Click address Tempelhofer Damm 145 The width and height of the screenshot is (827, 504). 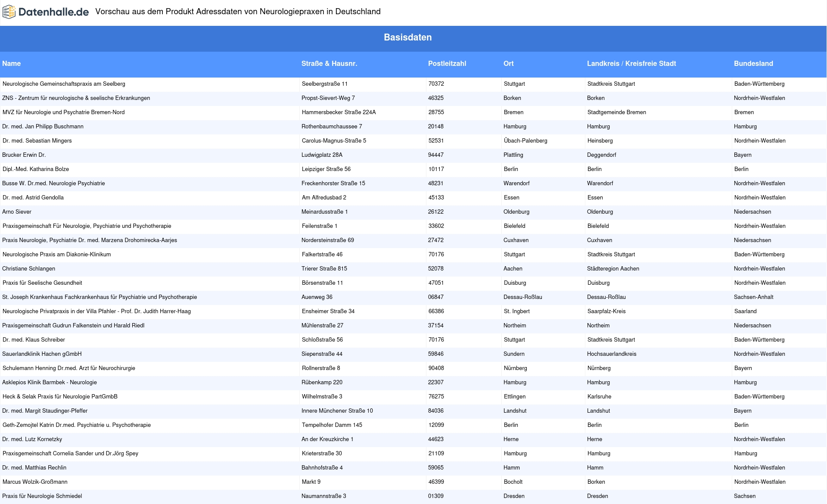(x=332, y=425)
